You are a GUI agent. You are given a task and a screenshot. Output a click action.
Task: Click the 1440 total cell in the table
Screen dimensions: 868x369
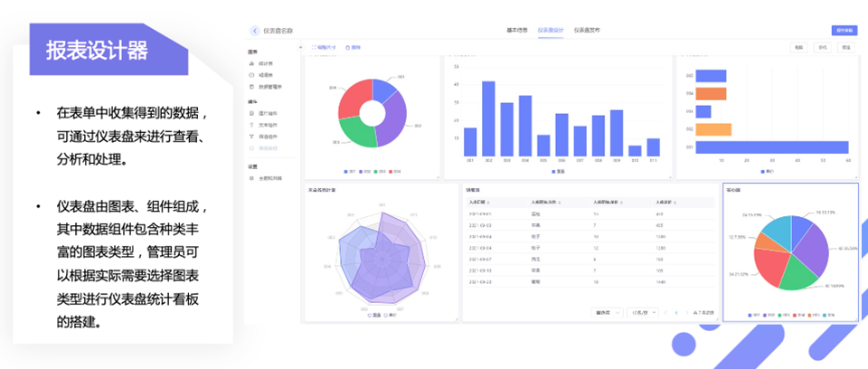pos(660,282)
